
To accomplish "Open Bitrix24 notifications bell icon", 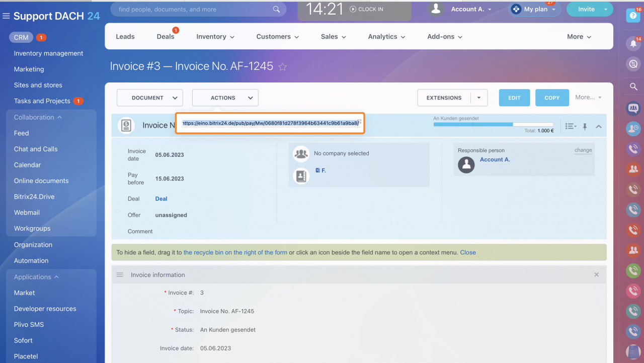I will (x=633, y=43).
